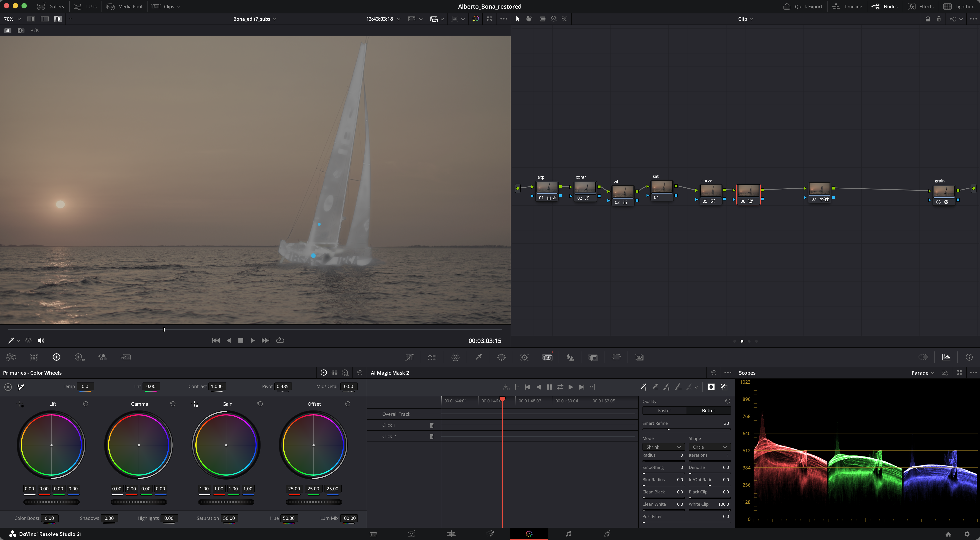Show the Scopes waveform panel icon
The width and height of the screenshot is (980, 540).
coord(946,357)
